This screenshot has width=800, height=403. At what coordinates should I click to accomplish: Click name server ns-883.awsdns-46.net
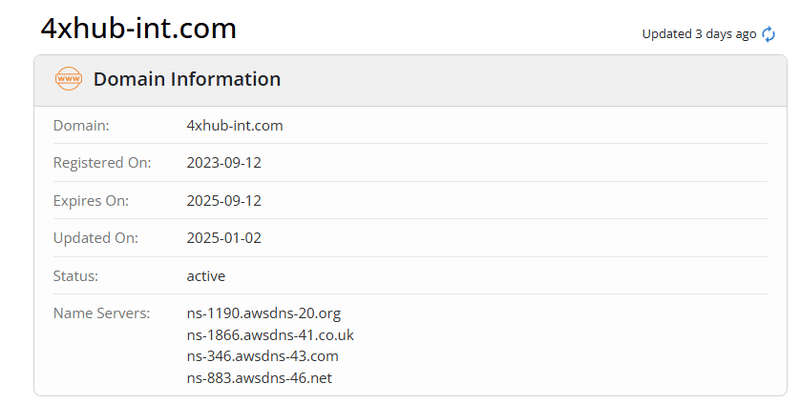click(x=259, y=377)
